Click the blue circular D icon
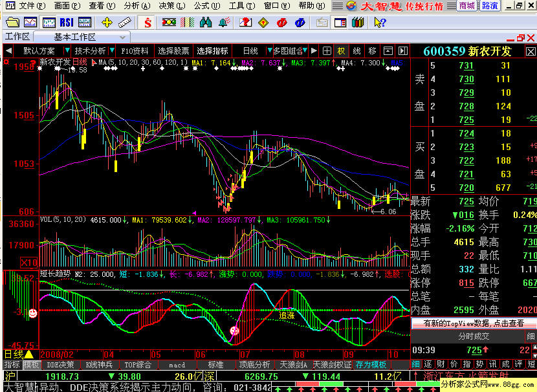The width and height of the screenshot is (537, 392). (300, 23)
